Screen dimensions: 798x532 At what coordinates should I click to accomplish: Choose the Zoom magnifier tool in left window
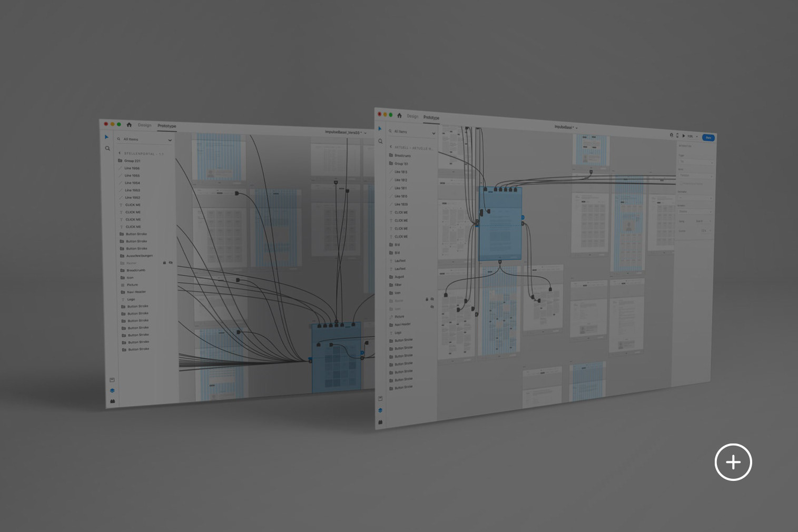[x=107, y=149]
